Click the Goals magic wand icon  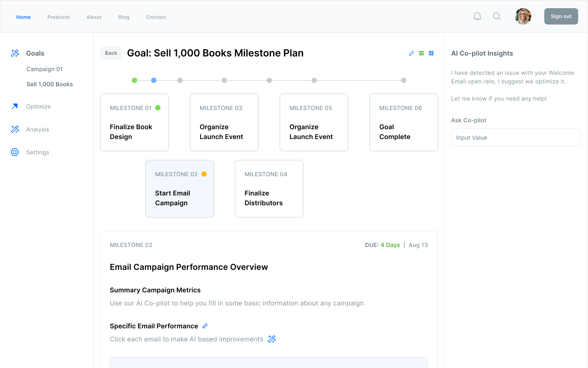pos(15,53)
